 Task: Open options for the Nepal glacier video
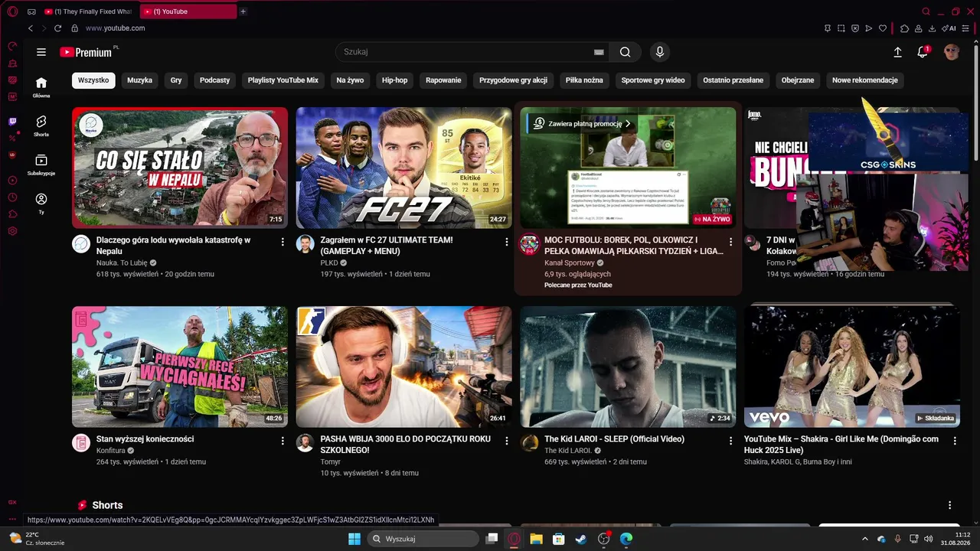tap(283, 242)
